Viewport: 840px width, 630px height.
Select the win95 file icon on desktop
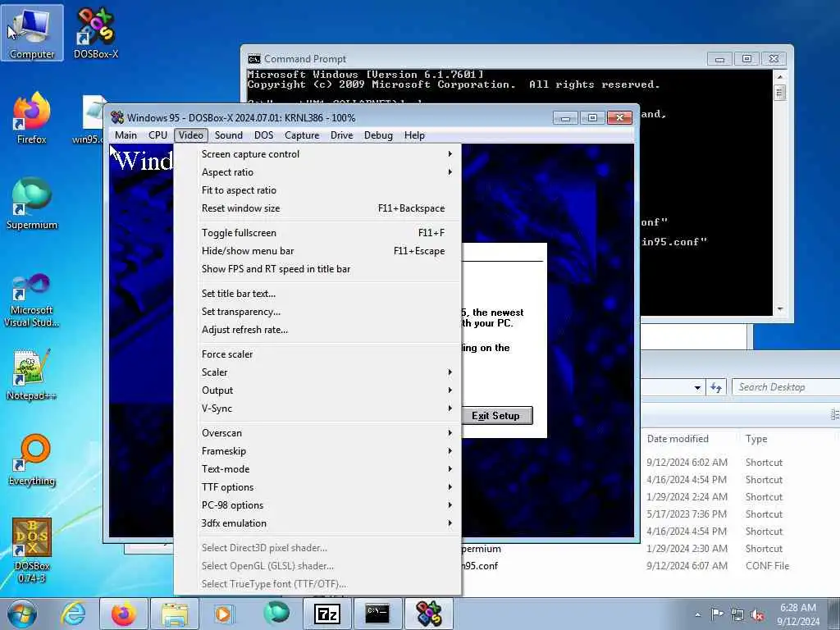point(91,120)
